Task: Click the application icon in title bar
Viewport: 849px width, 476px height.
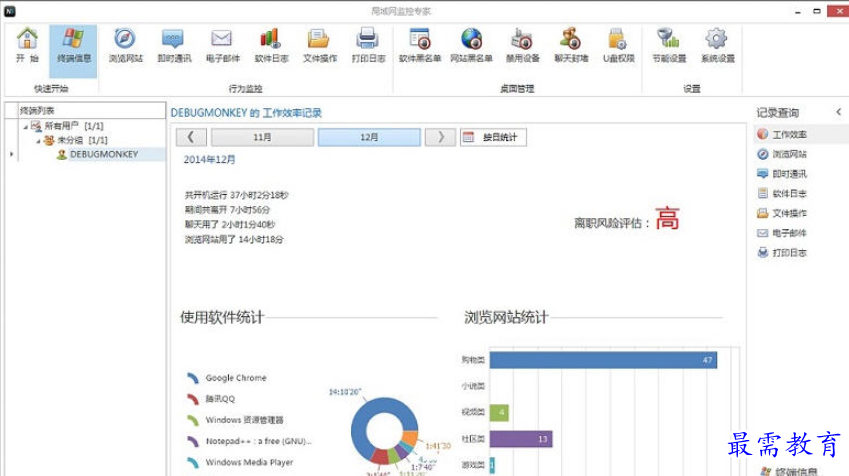Action: point(10,11)
